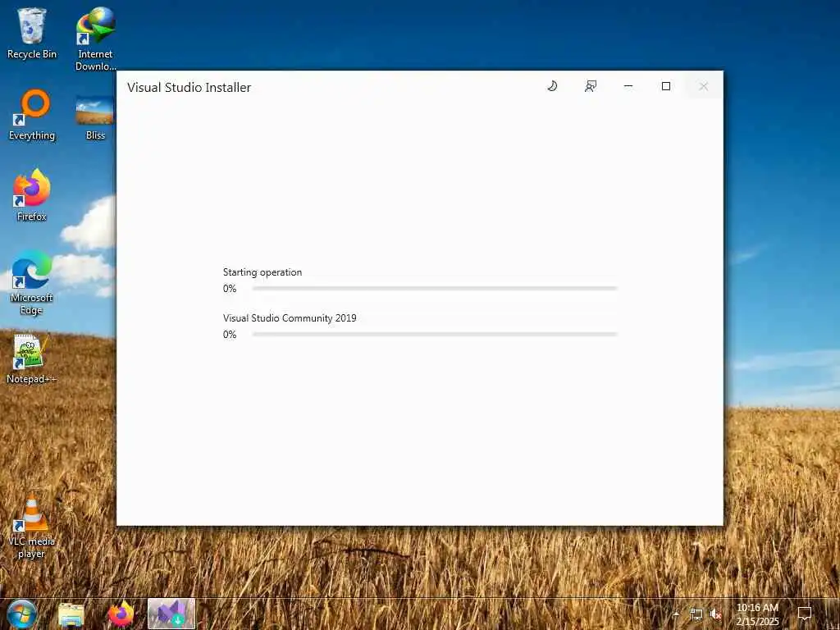Open the feedback icon in installer title bar

tap(591, 86)
